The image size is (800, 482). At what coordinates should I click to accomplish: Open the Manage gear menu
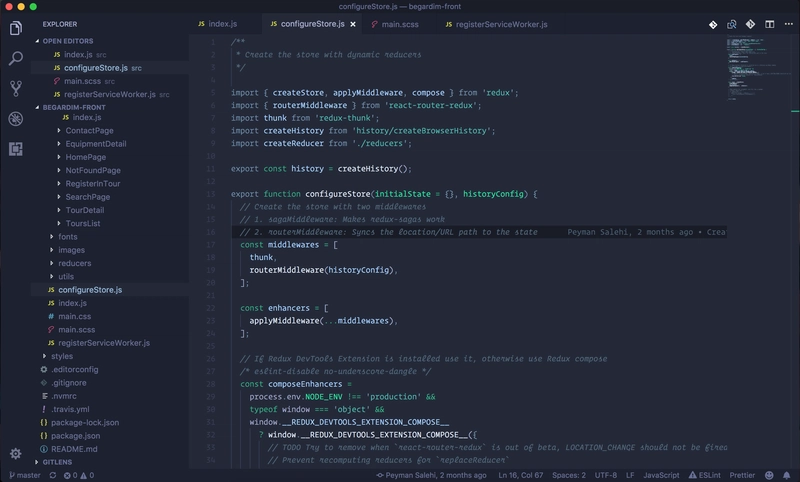(x=15, y=453)
